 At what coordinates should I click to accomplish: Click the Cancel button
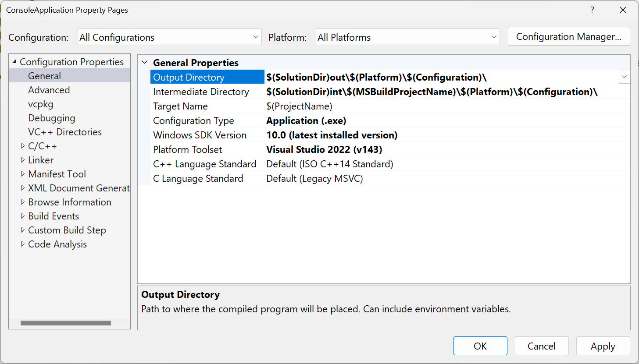point(541,346)
